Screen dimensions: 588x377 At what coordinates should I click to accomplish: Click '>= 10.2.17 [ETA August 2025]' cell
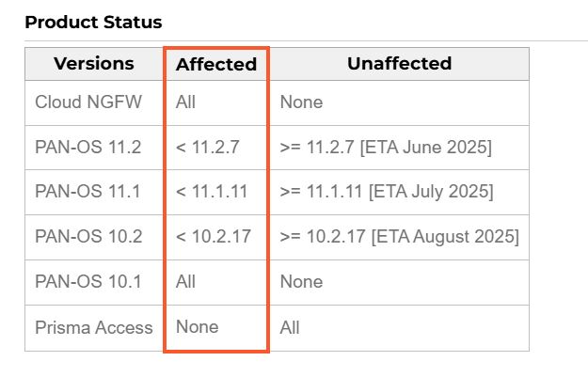400,237
